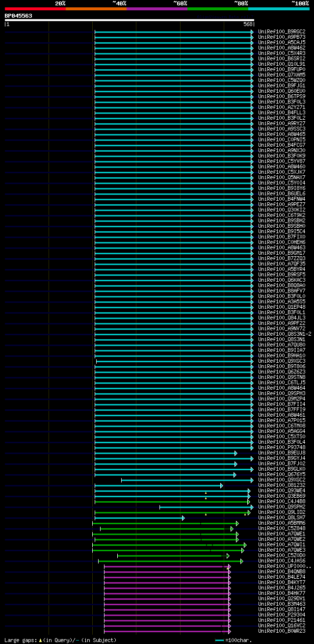Click the UniRef100_B6TPS9 label
This screenshot has width=314, height=644.
282,96
